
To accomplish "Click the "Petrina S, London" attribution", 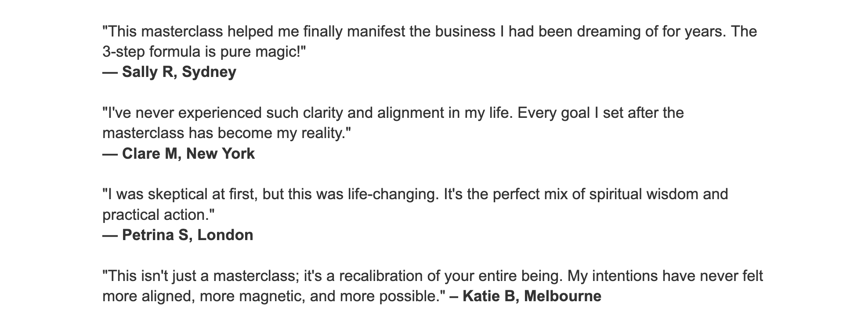I will [x=187, y=235].
